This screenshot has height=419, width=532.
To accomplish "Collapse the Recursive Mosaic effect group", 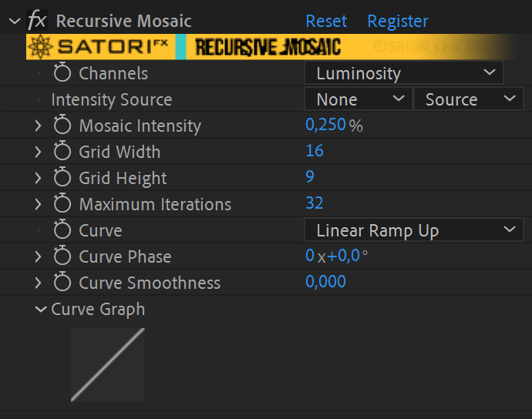I will point(15,22).
